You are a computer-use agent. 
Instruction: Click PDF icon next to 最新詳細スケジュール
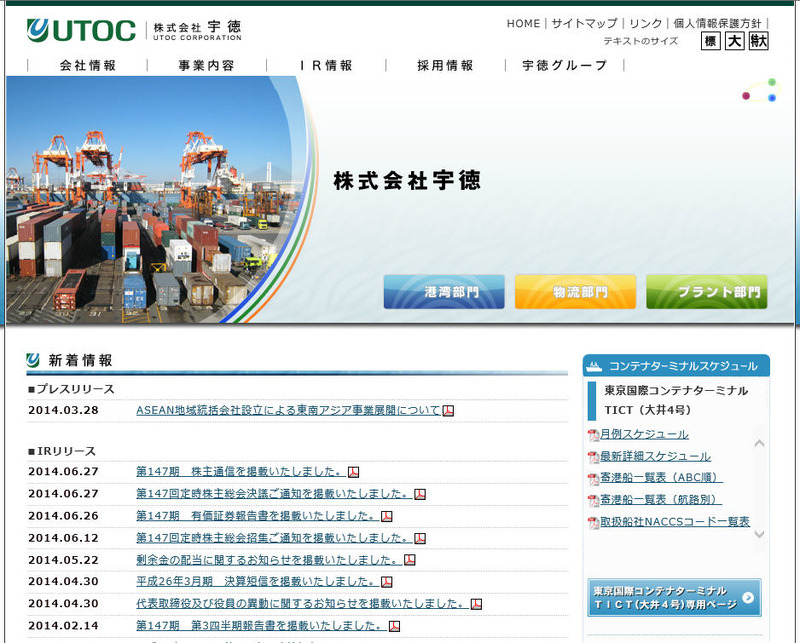pos(593,457)
